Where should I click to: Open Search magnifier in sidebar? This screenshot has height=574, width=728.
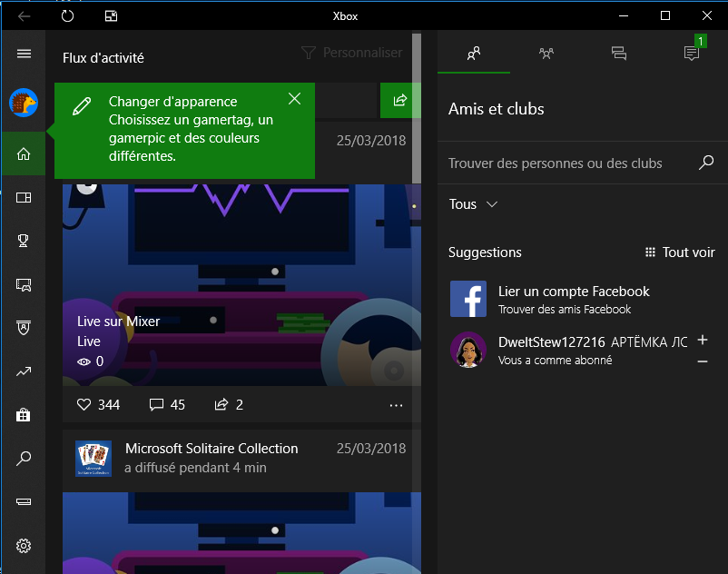coord(24,459)
